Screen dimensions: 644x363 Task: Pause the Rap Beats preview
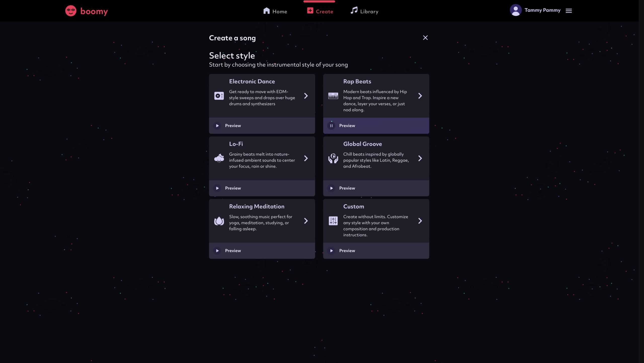coord(331,126)
